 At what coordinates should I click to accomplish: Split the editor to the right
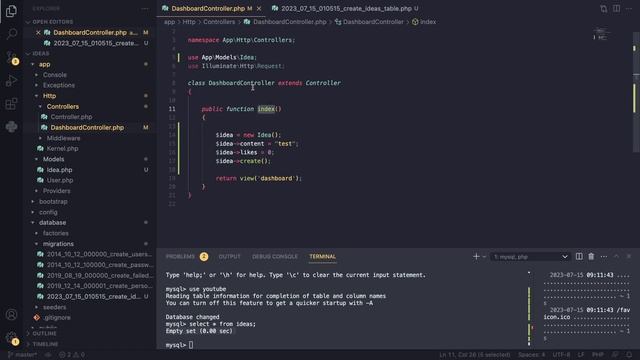616,9
